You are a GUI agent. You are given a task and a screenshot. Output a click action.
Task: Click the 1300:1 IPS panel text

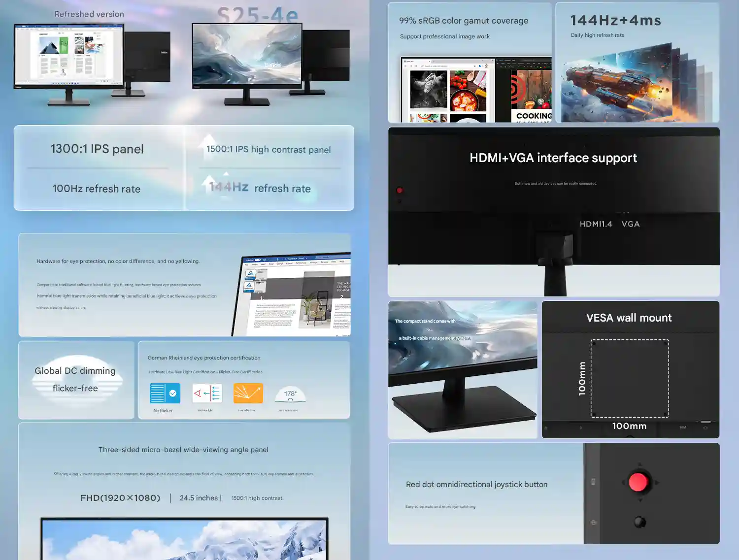click(97, 149)
